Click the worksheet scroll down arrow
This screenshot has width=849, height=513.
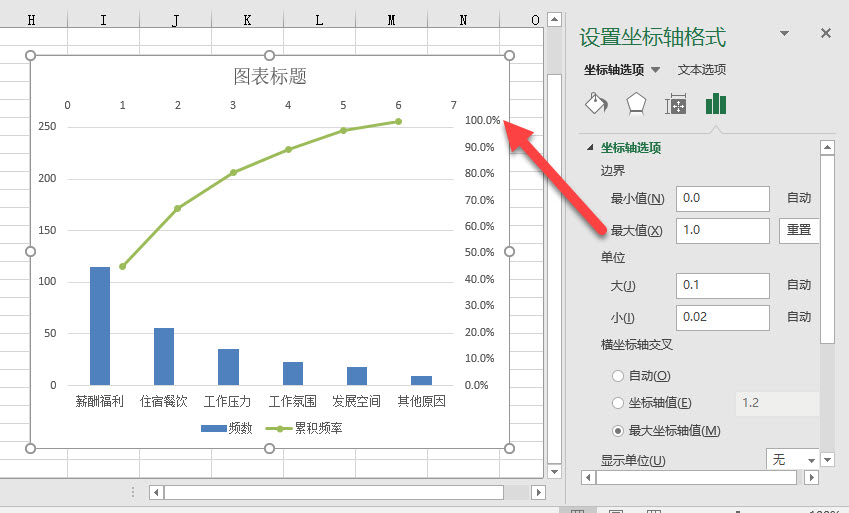click(554, 471)
